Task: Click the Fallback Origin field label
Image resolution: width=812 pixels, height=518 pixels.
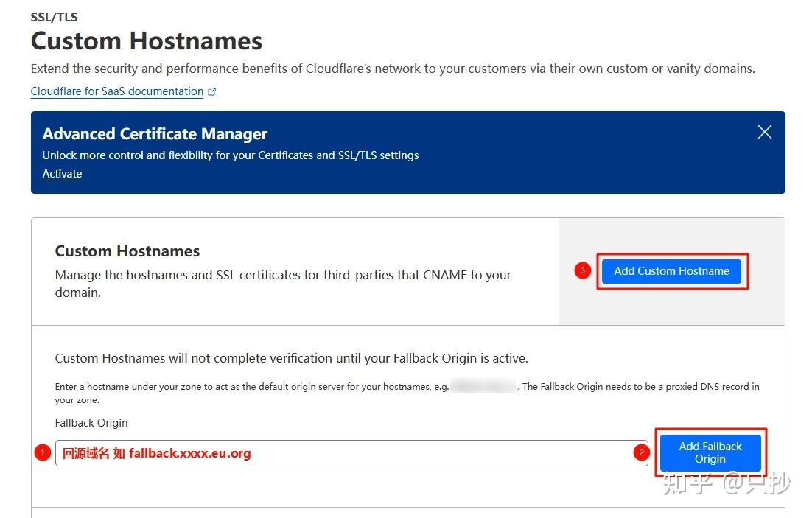Action: (x=91, y=422)
